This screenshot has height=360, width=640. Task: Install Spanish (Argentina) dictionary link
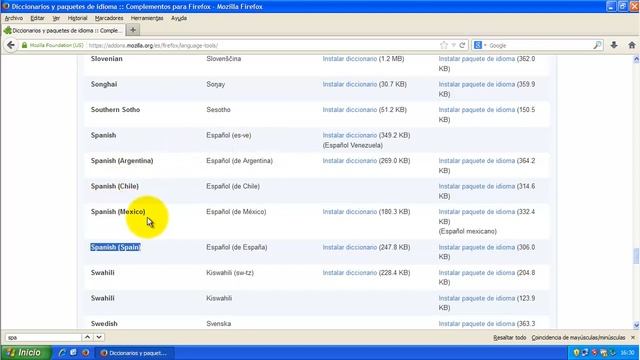(x=349, y=161)
